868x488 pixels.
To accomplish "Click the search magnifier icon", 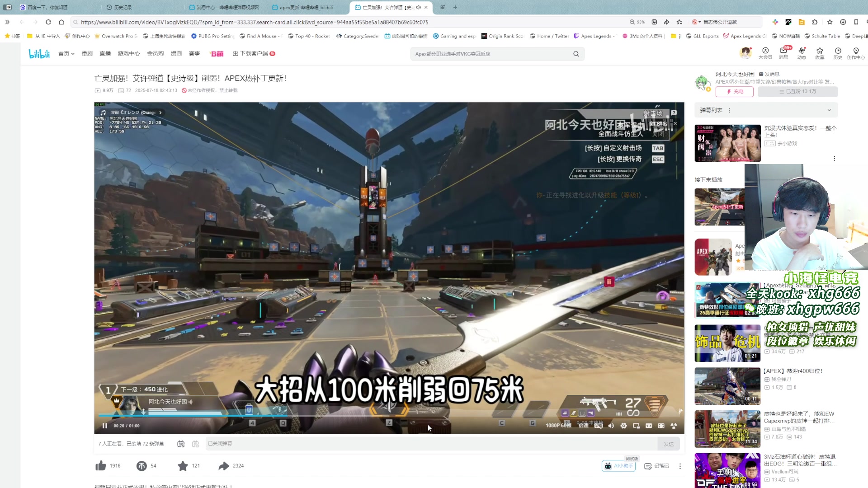I will [x=576, y=54].
